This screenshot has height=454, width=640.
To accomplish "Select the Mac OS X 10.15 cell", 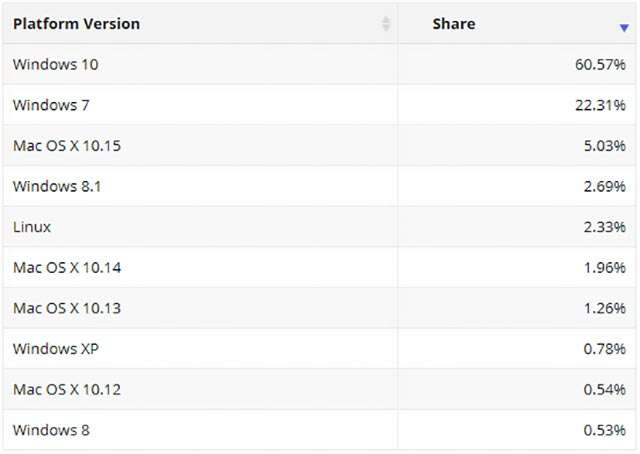I will 67,146.
